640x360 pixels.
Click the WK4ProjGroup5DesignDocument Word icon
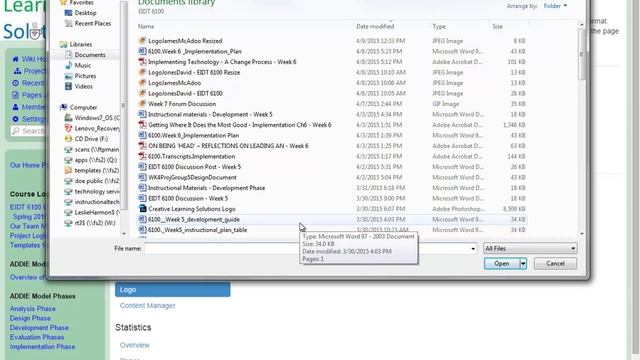coord(142,177)
